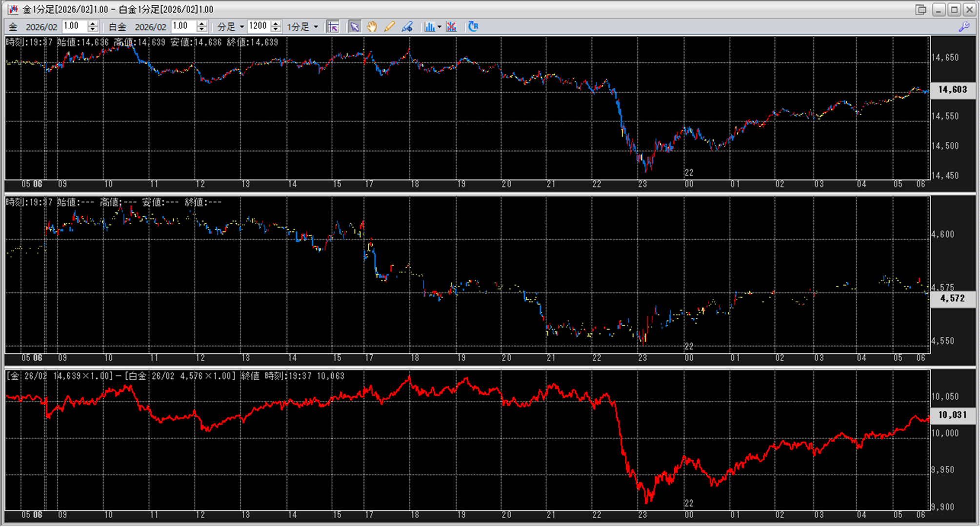Decrease platinum 白金 multiplier with down stepper
This screenshot has height=527, width=980.
[202, 29]
